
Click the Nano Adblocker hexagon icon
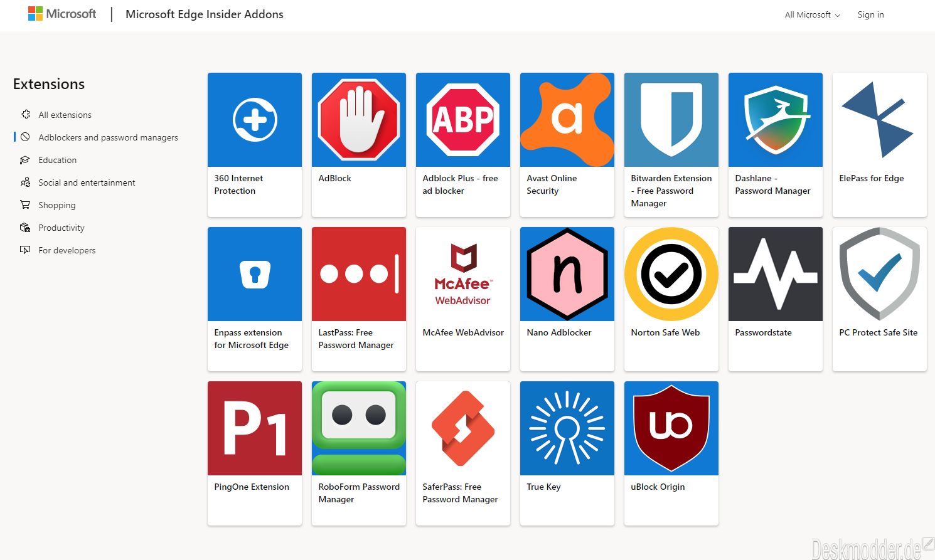pyautogui.click(x=567, y=274)
